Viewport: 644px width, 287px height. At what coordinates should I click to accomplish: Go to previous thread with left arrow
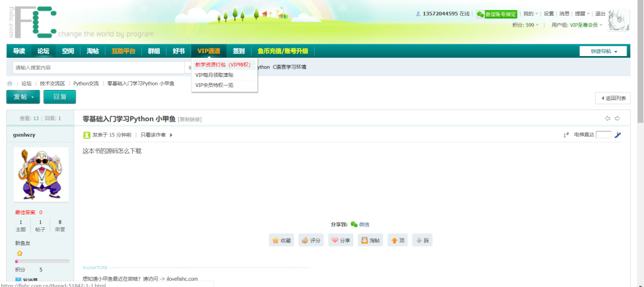pos(608,118)
